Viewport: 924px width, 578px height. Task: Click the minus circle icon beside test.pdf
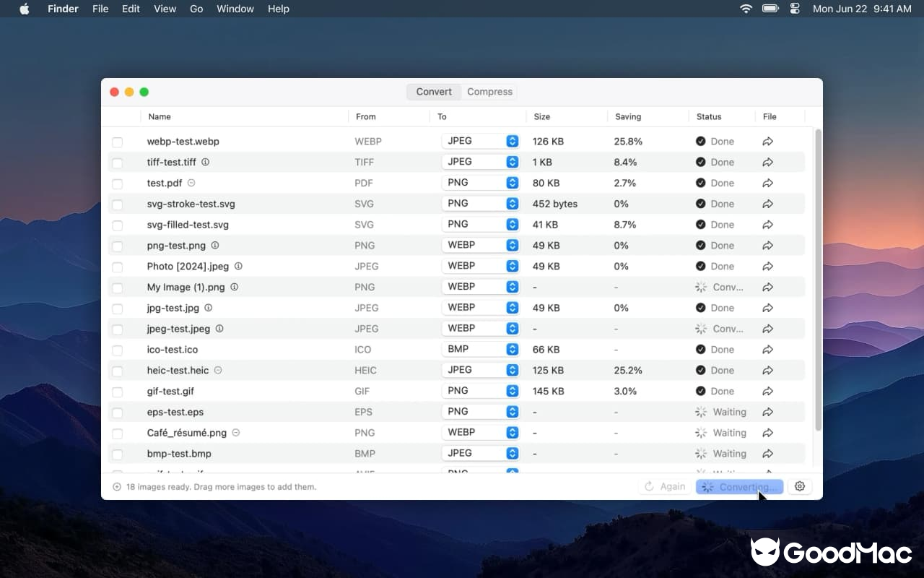pos(191,183)
